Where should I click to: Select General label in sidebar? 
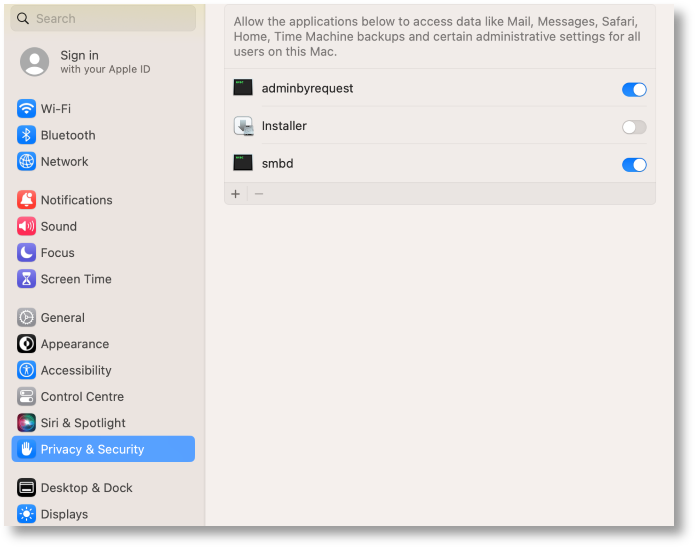point(63,317)
